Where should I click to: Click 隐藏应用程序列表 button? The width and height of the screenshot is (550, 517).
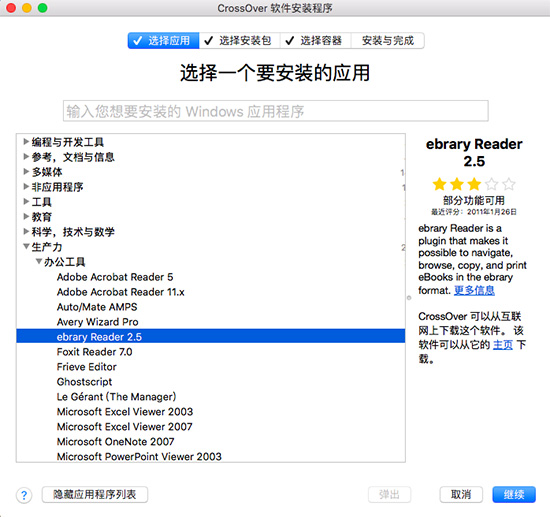[95, 495]
